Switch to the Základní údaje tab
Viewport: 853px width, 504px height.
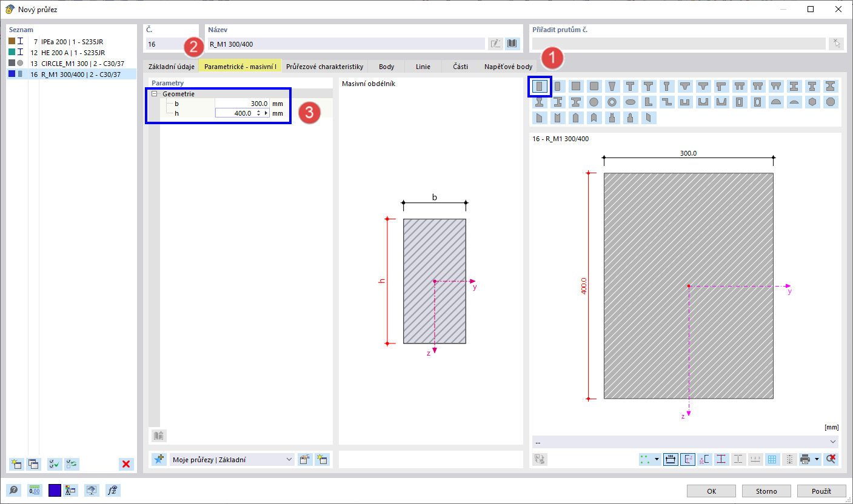[x=172, y=67]
